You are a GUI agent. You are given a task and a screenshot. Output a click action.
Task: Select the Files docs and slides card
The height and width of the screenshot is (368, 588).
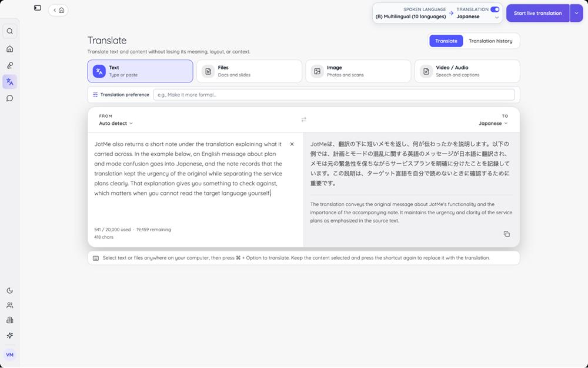[249, 71]
